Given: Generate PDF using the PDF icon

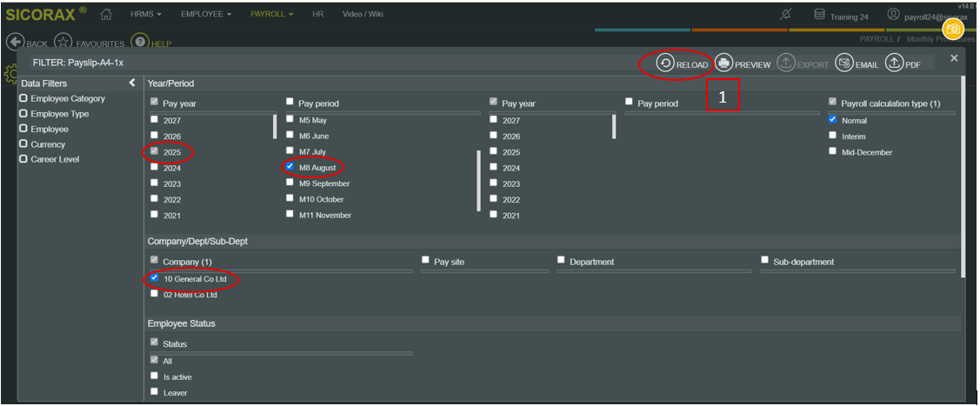Looking at the screenshot, I should pos(895,63).
